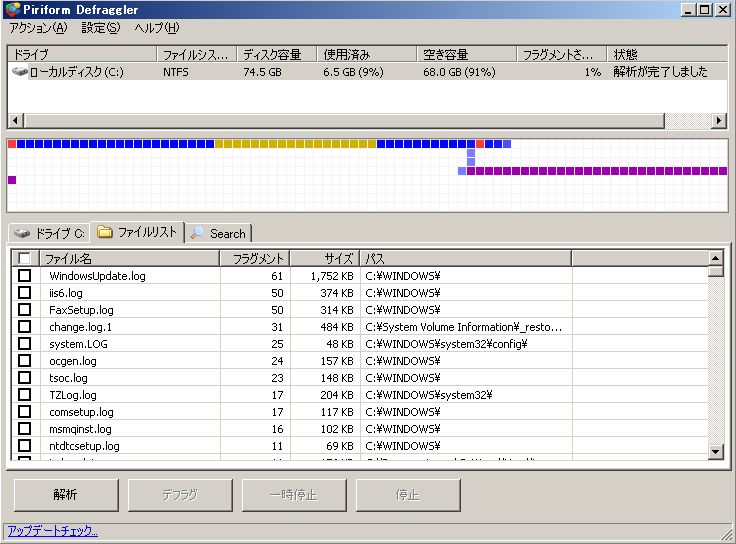Screen dimensions: 736x544
Task: Check the box for msmqinst.log
Action: click(x=24, y=429)
